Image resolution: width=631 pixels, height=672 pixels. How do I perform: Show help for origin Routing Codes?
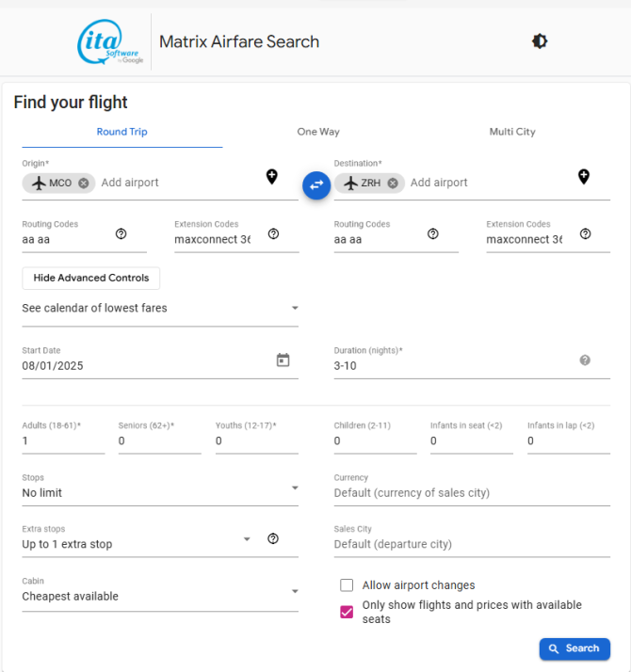pos(121,233)
